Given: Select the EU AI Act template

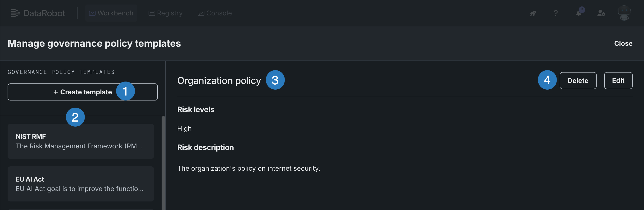Looking at the screenshot, I should [81, 184].
